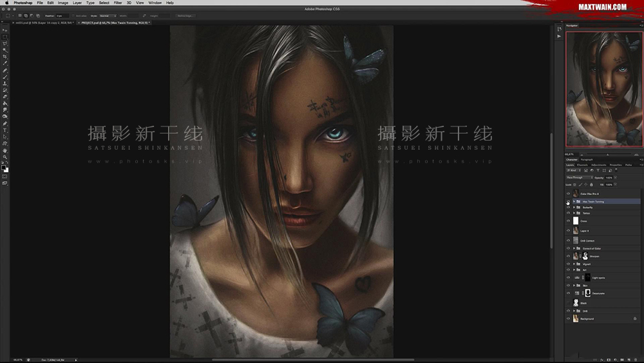Click the background color swatch
Image resolution: width=644 pixels, height=363 pixels.
6,170
